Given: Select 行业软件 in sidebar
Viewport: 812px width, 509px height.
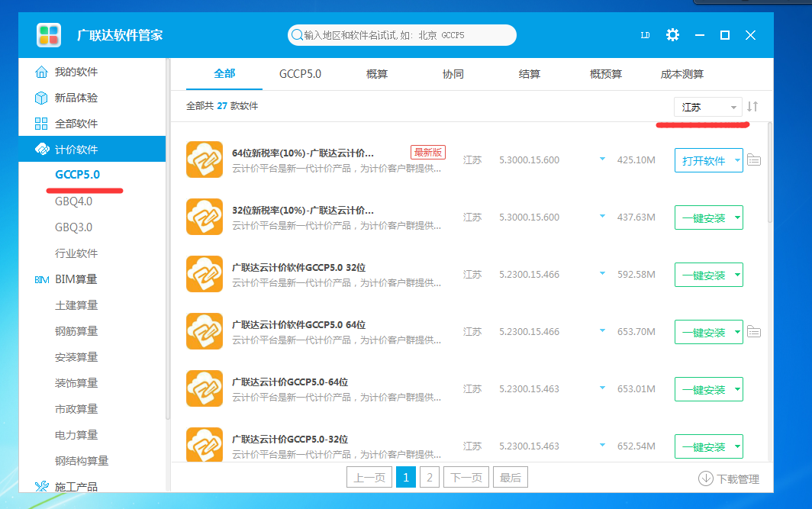Looking at the screenshot, I should click(x=76, y=253).
